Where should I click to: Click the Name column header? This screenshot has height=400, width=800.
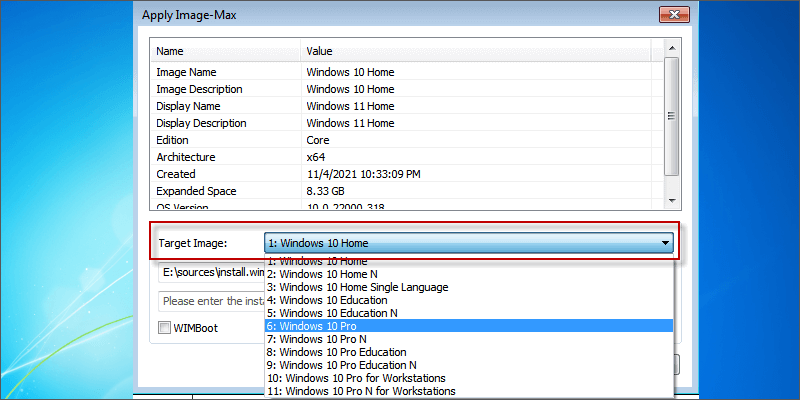225,51
